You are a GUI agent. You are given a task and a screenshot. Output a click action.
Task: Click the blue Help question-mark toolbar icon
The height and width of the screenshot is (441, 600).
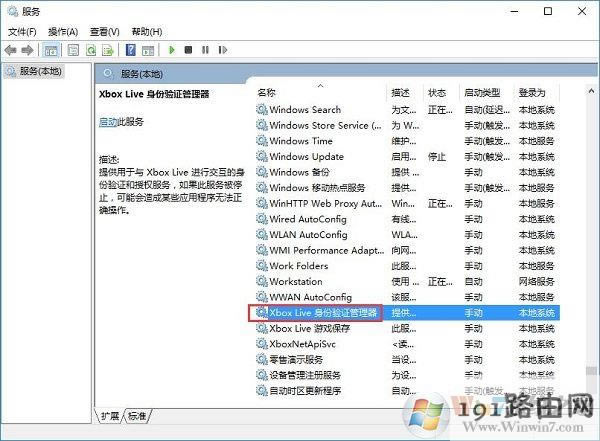pyautogui.click(x=131, y=49)
